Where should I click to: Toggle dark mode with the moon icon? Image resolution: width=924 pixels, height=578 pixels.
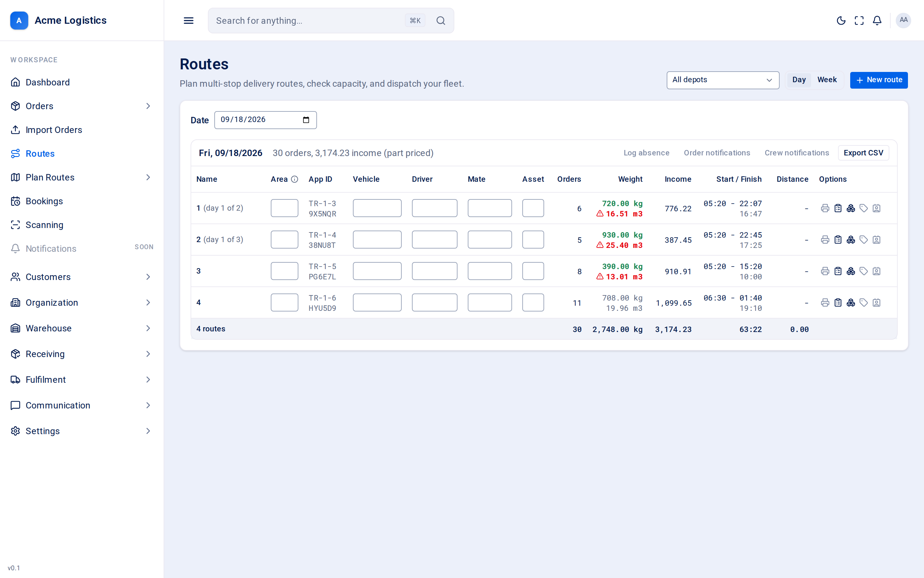[x=841, y=21]
